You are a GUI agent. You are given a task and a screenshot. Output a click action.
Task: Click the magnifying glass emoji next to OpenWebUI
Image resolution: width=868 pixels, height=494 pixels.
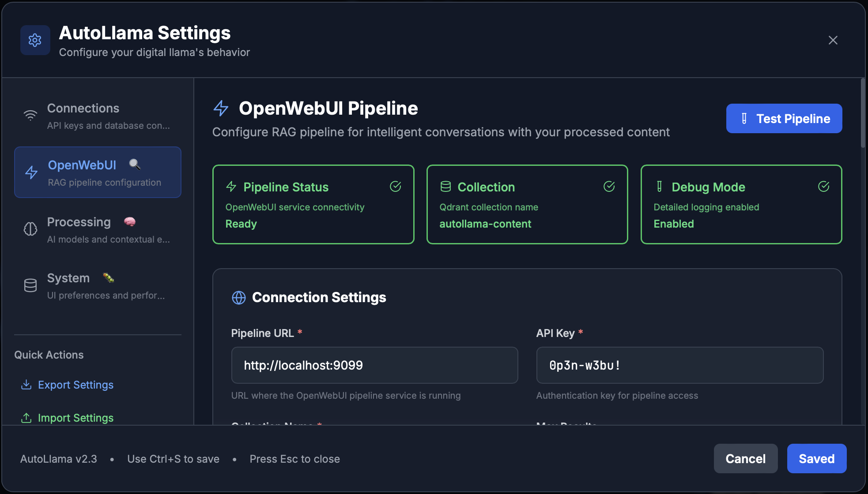[135, 165]
